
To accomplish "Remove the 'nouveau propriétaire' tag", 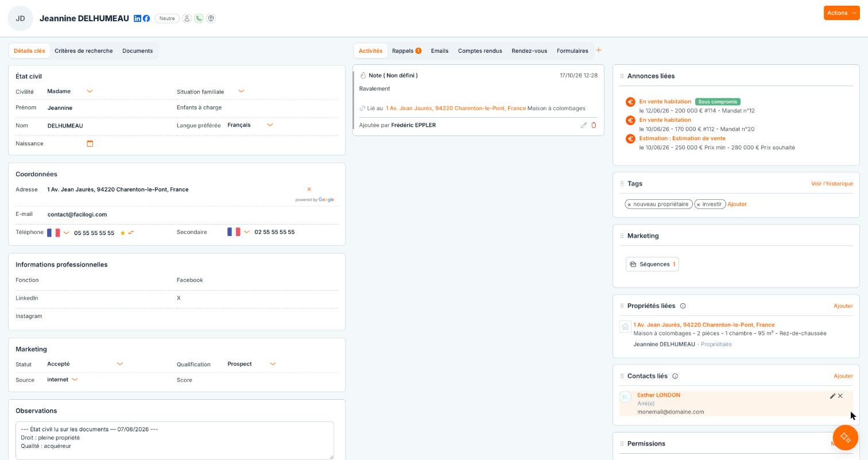I will pyautogui.click(x=629, y=204).
